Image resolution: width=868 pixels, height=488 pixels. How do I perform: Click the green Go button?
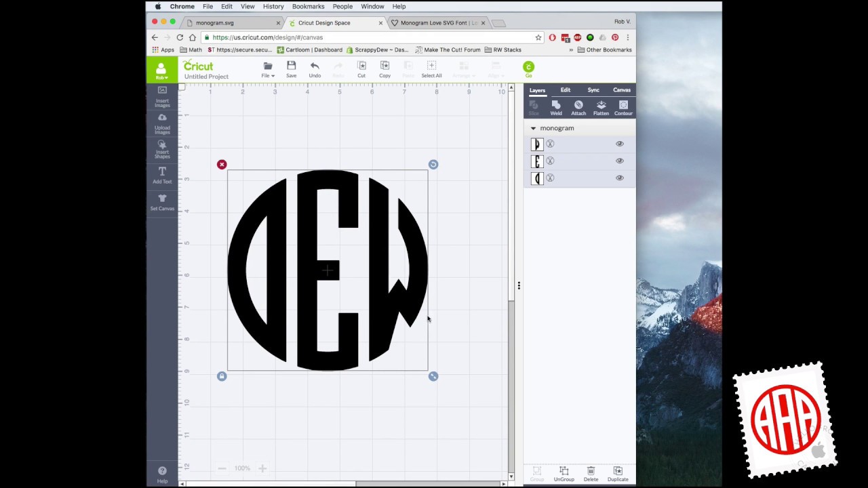coord(528,68)
